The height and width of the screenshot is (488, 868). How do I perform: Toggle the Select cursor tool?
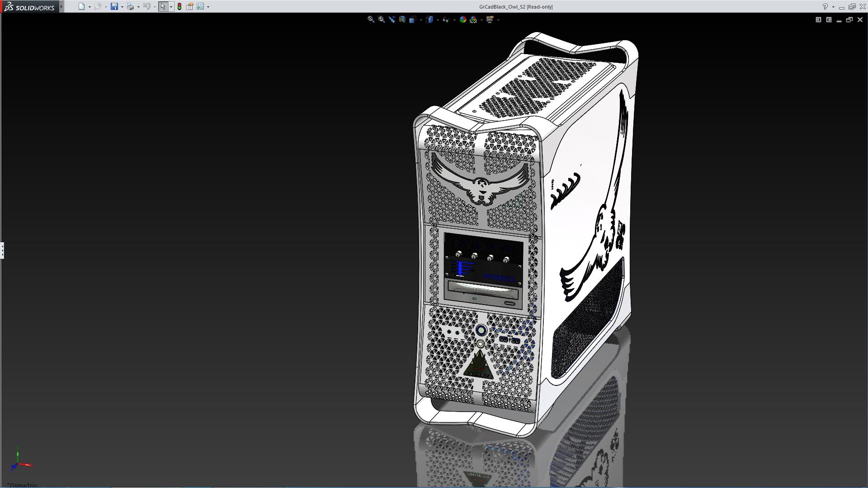163,6
